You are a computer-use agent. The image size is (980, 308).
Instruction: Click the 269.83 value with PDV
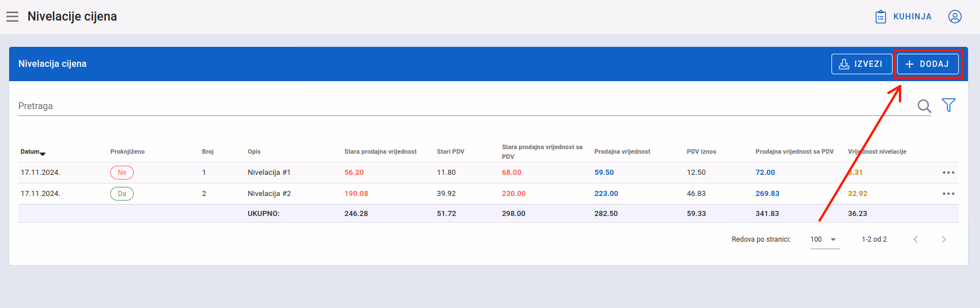767,194
